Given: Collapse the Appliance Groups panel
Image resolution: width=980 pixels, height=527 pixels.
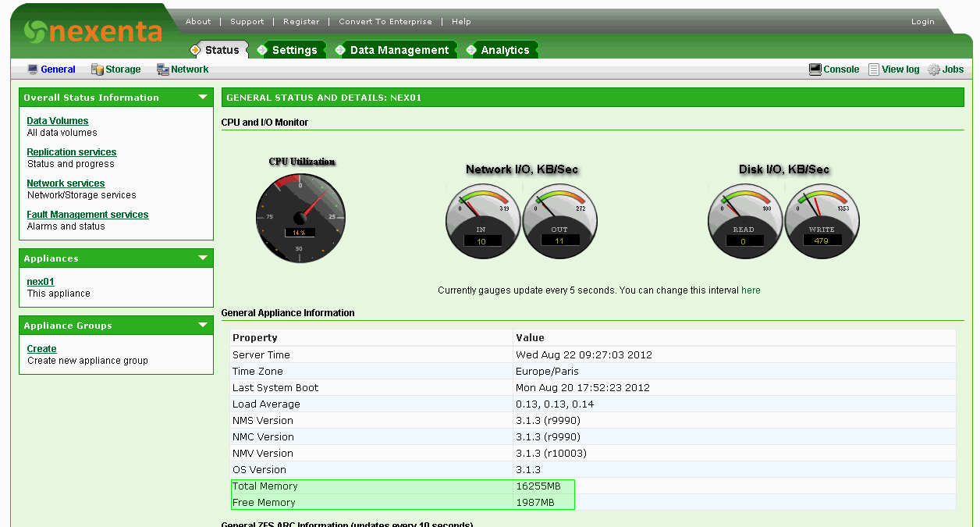Looking at the screenshot, I should (x=203, y=326).
